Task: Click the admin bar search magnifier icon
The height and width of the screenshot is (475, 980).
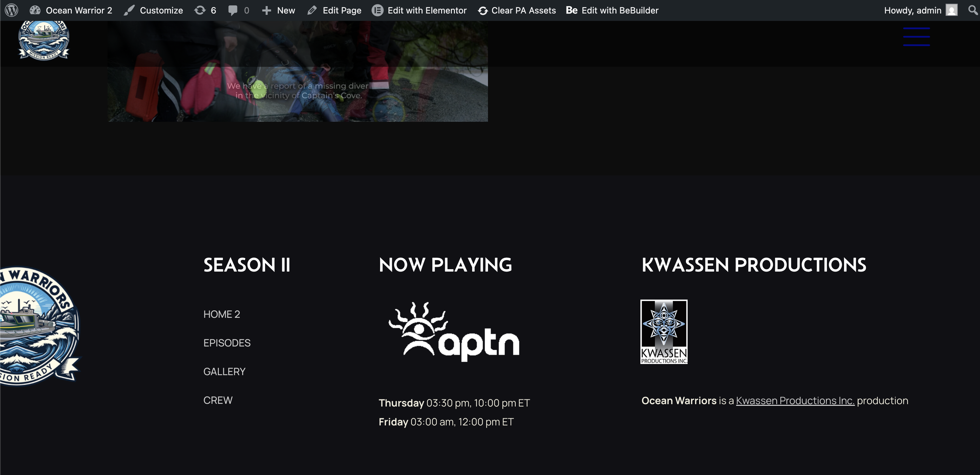Action: (x=972, y=10)
